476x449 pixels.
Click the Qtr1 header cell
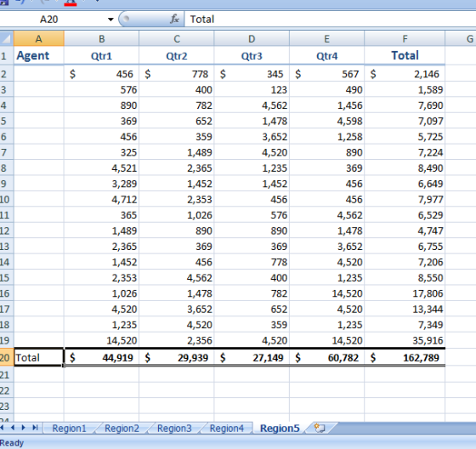[101, 55]
